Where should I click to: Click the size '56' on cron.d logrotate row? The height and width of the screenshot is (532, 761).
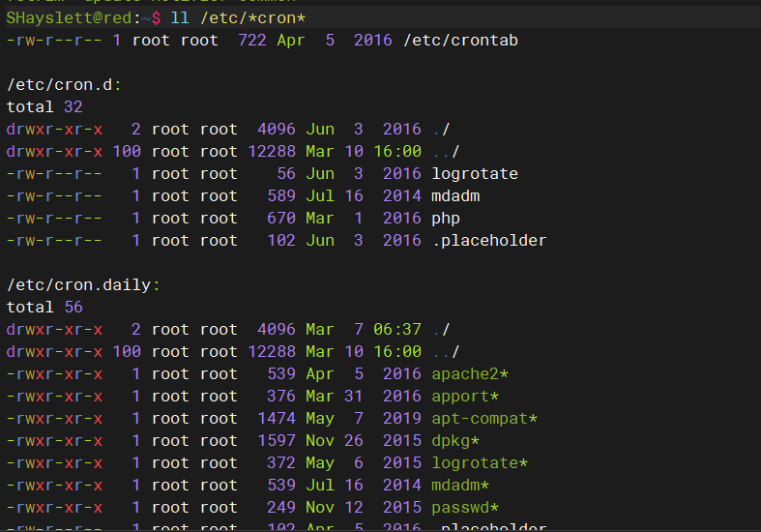tap(286, 174)
